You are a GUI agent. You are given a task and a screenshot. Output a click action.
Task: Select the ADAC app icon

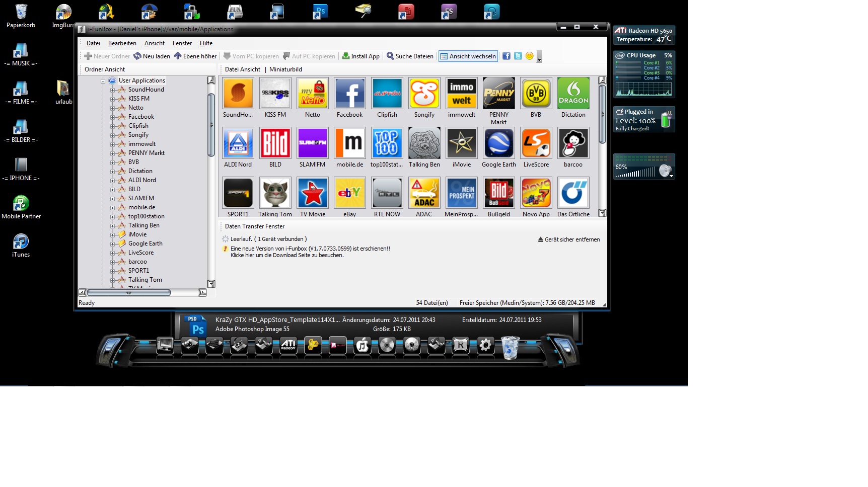[x=424, y=193]
